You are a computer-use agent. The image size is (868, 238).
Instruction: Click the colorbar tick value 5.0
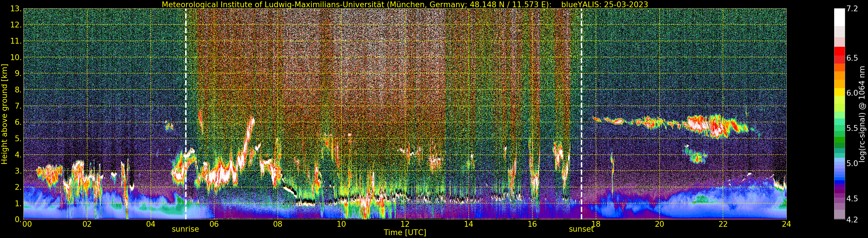(x=852, y=163)
